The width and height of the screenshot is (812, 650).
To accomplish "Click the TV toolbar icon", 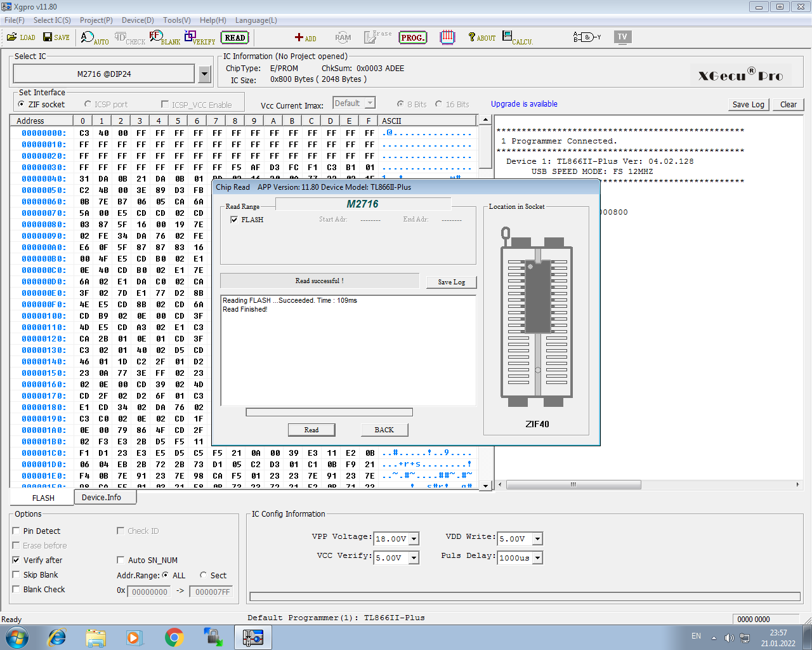I will 622,37.
